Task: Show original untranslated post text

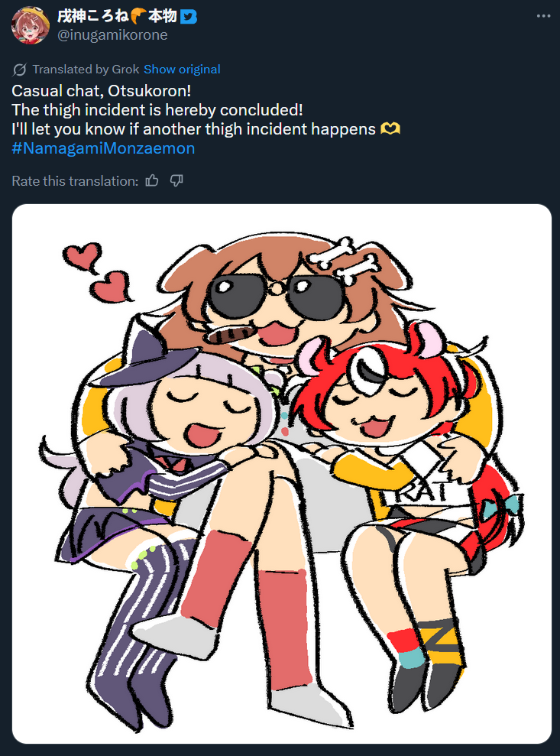Action: tap(182, 70)
